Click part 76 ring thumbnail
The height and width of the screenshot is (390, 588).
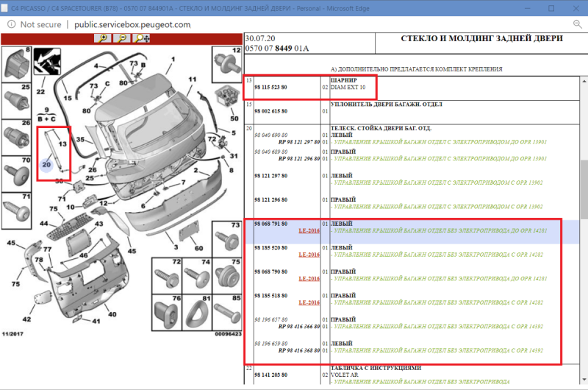tap(171, 311)
